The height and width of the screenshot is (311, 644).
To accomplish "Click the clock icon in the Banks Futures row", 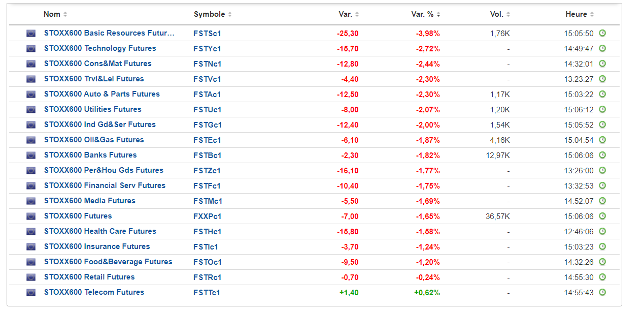I will pyautogui.click(x=602, y=155).
